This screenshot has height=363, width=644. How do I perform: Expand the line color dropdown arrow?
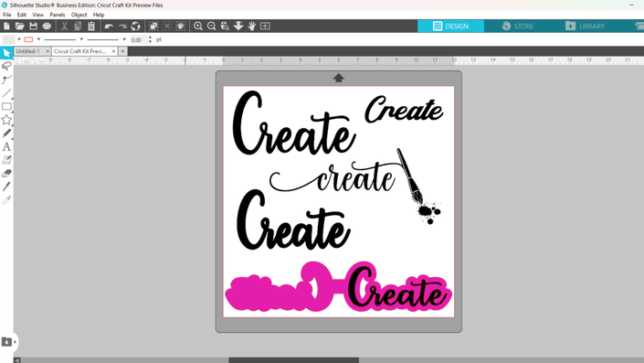[38, 39]
